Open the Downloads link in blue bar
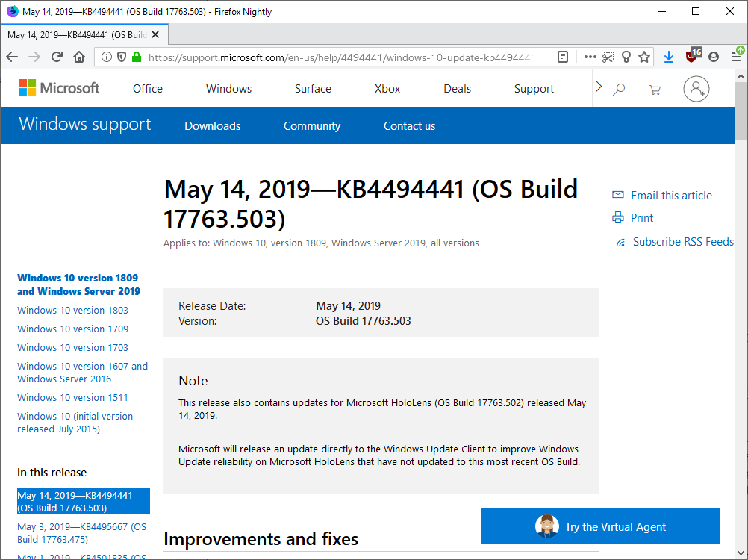This screenshot has width=748, height=560. click(x=212, y=126)
